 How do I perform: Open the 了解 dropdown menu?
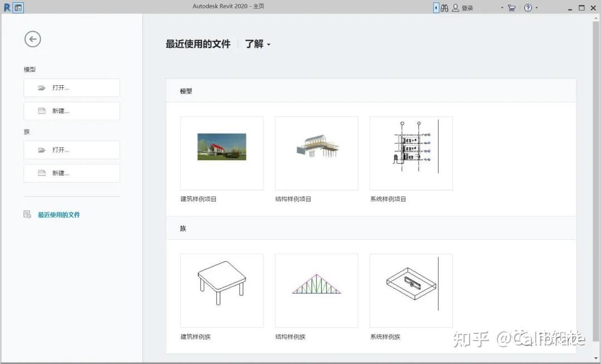coord(258,44)
